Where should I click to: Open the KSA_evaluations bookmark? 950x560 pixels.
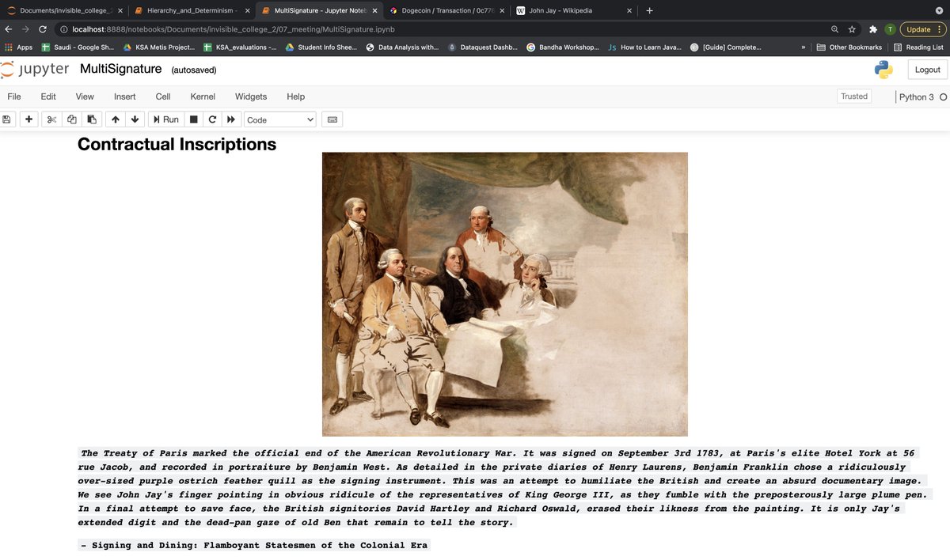click(241, 47)
